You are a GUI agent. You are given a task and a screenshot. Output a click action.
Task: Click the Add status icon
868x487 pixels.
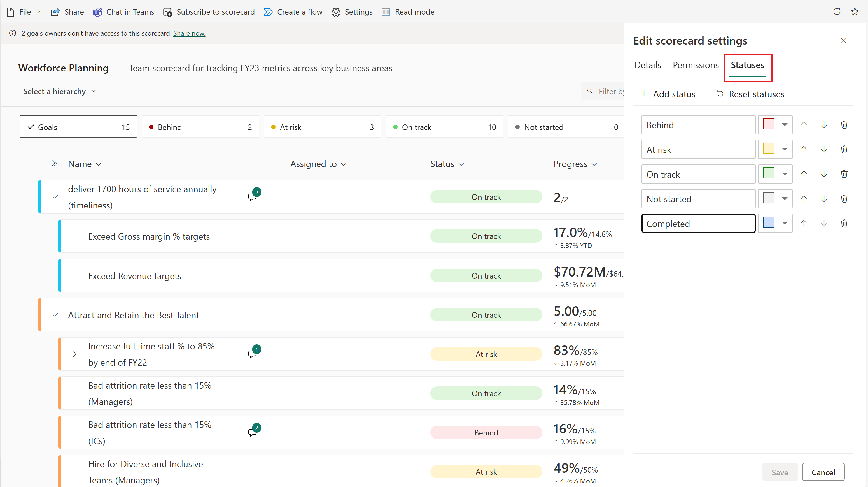pos(643,94)
